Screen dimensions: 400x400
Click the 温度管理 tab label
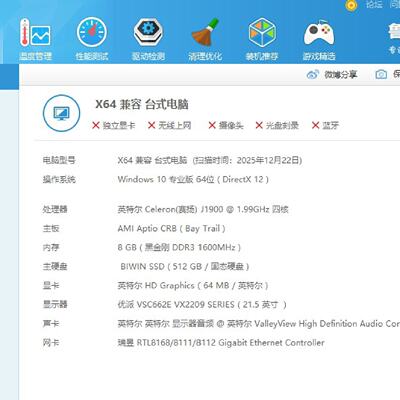pos(35,56)
